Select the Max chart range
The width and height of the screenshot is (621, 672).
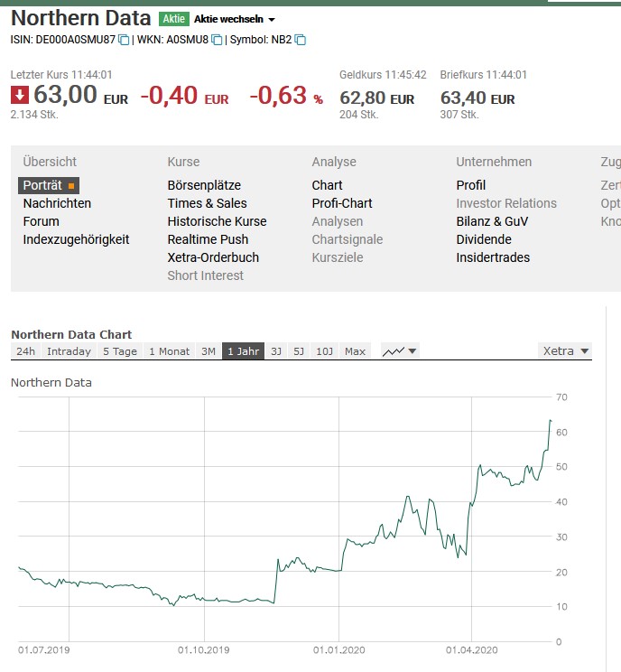point(355,351)
